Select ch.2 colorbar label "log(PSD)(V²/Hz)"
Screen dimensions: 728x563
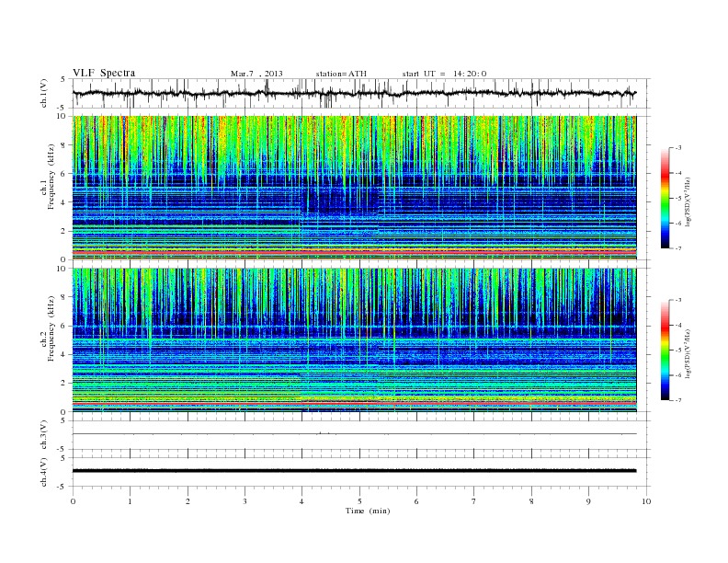click(x=688, y=353)
